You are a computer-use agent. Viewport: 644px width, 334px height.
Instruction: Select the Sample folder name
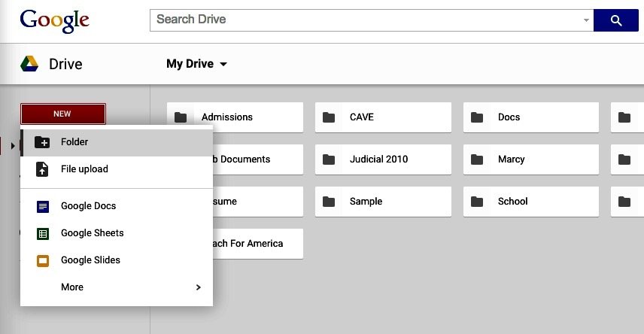pyautogui.click(x=366, y=202)
